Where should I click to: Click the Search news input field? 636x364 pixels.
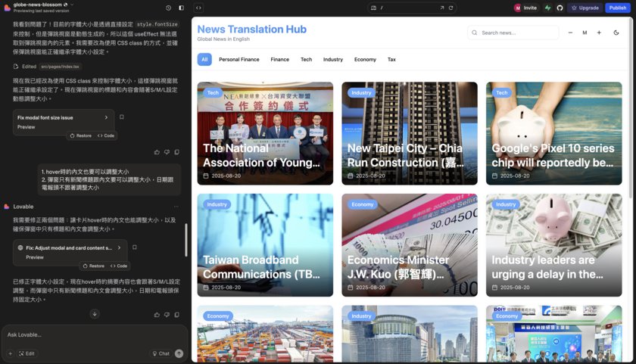point(513,33)
